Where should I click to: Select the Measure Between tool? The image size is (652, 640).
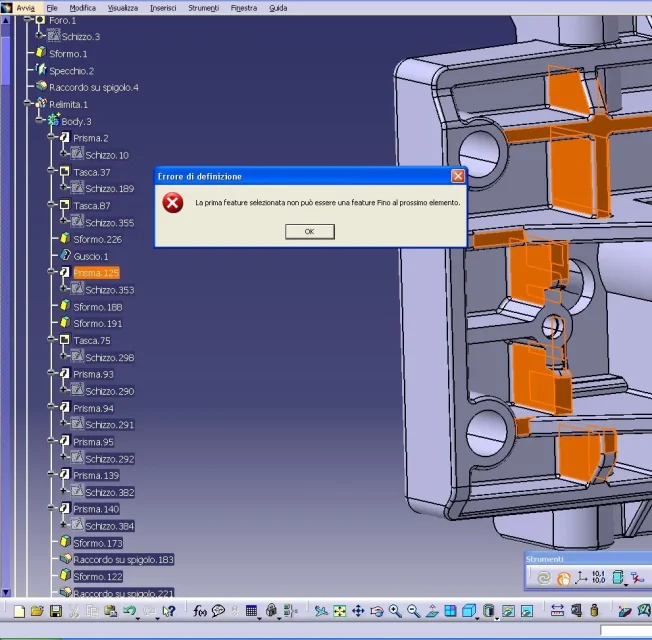pyautogui.click(x=557, y=611)
